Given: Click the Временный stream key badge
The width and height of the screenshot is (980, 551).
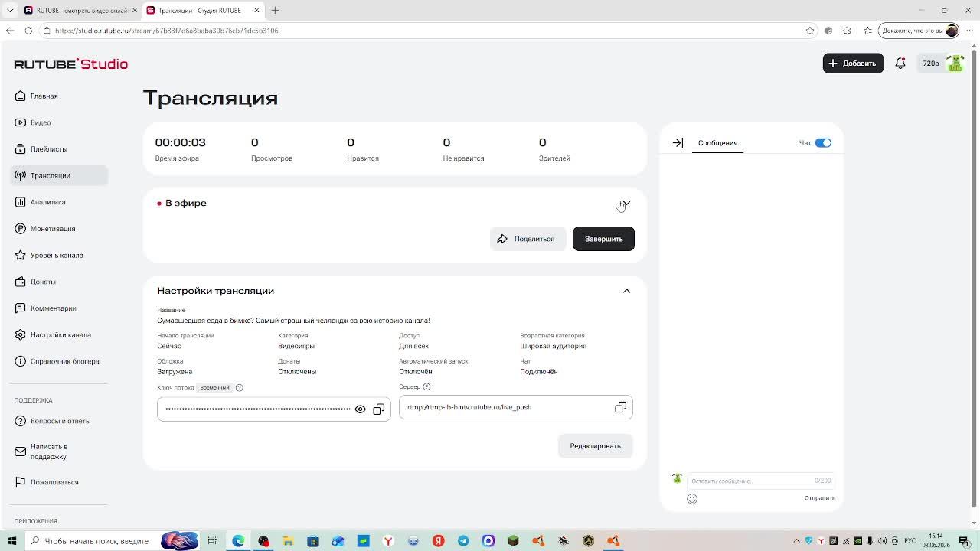Looking at the screenshot, I should (x=214, y=388).
